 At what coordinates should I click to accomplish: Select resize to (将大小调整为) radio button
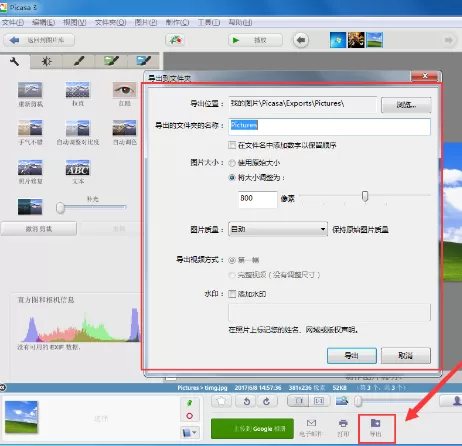coord(232,178)
